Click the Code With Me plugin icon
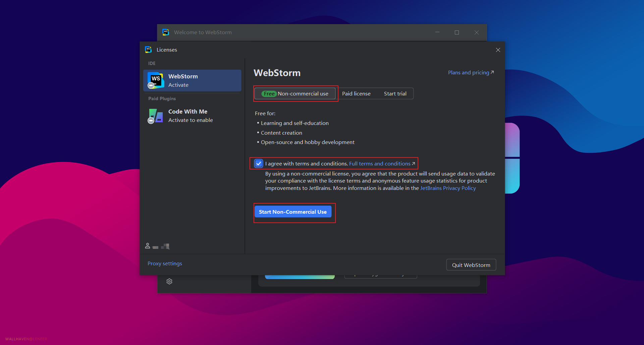The height and width of the screenshot is (345, 644). pos(156,116)
